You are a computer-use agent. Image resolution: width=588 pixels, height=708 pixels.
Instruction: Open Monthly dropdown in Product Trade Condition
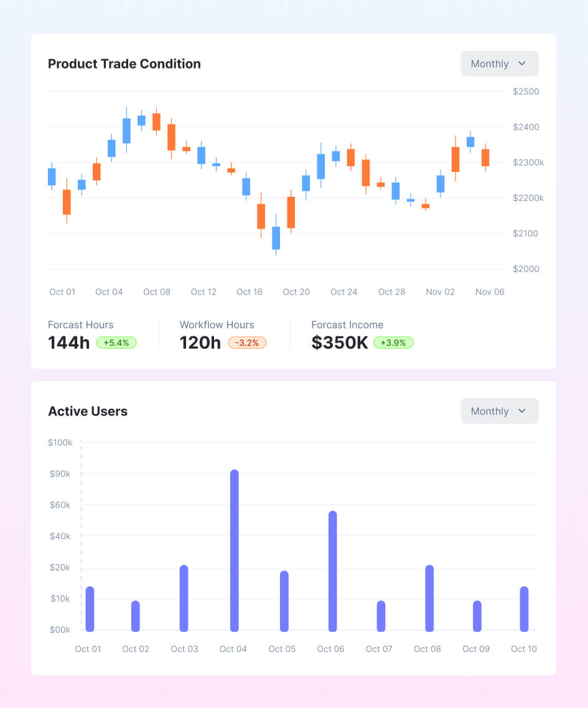point(499,64)
